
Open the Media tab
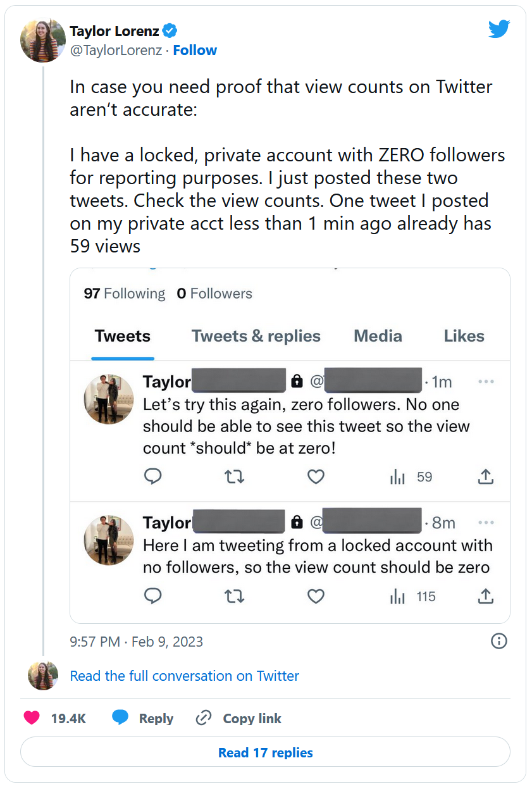(x=378, y=336)
